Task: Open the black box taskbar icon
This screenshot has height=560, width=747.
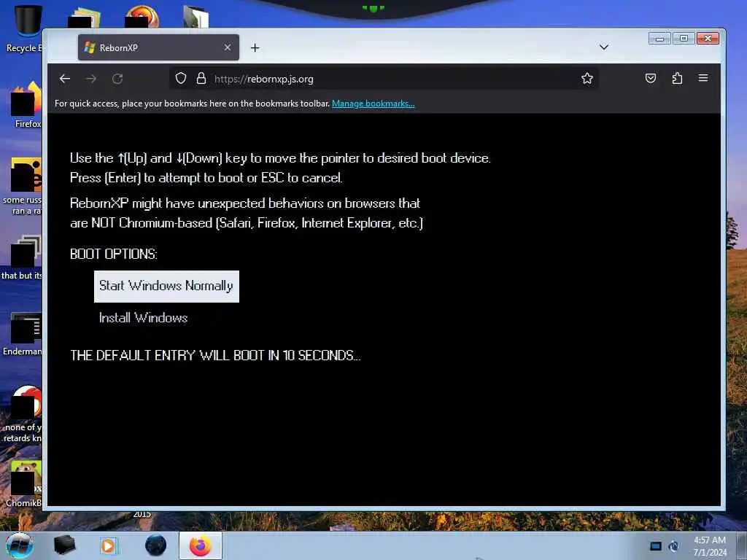Action: tap(64, 545)
